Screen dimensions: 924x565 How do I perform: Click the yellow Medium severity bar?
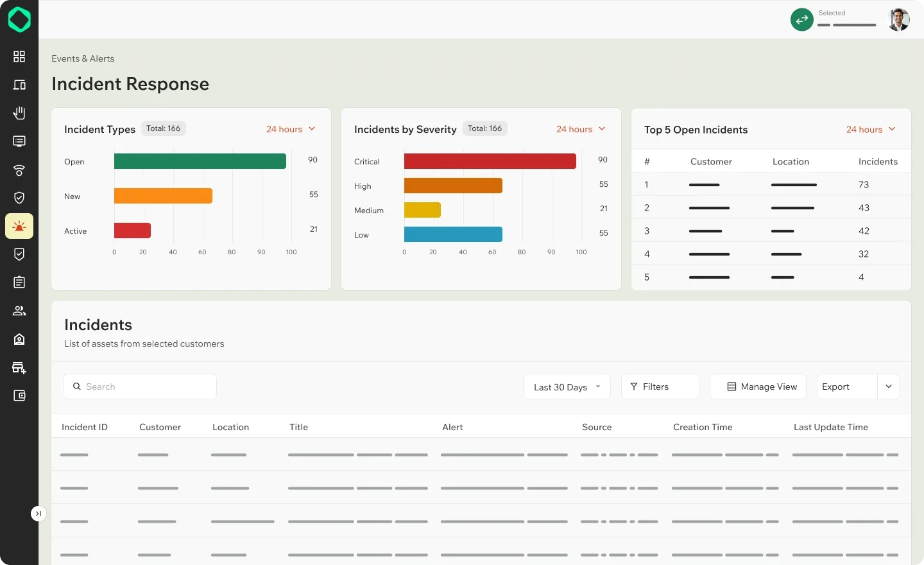[422, 210]
